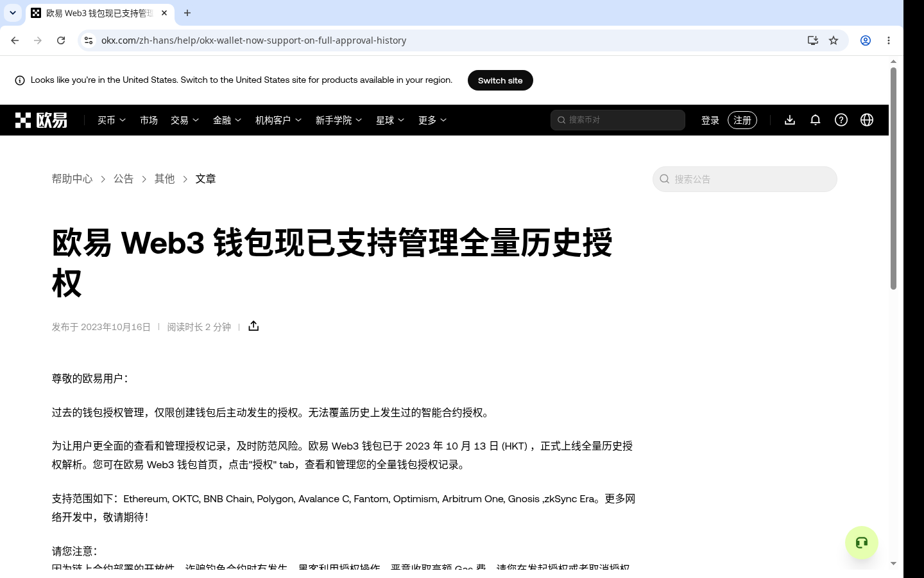
Task: Open a new browser tab
Action: 187,13
